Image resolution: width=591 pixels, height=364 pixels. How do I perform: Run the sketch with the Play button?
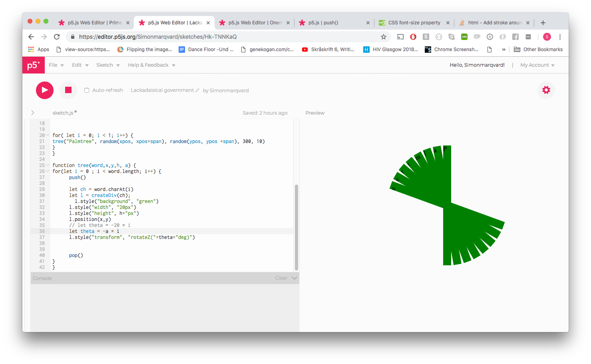[x=45, y=90]
